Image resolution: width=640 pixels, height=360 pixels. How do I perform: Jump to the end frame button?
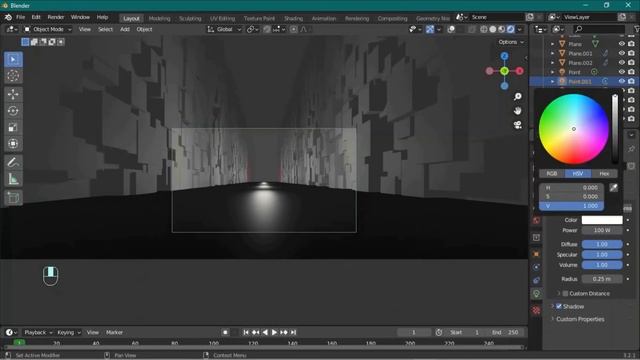293,332
